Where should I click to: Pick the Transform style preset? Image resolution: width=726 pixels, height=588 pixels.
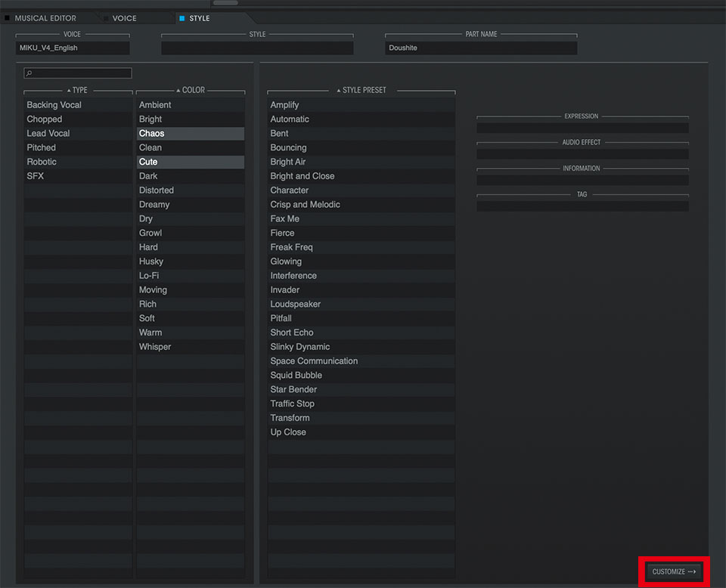pos(361,418)
